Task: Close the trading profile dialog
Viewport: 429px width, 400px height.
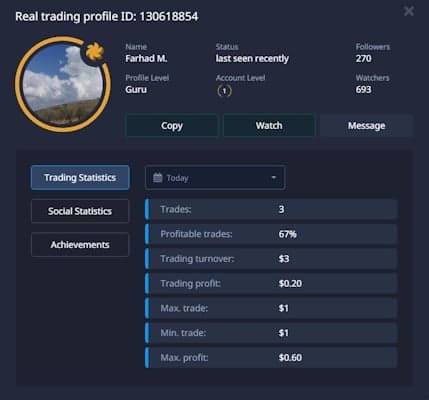Action: pyautogui.click(x=409, y=11)
